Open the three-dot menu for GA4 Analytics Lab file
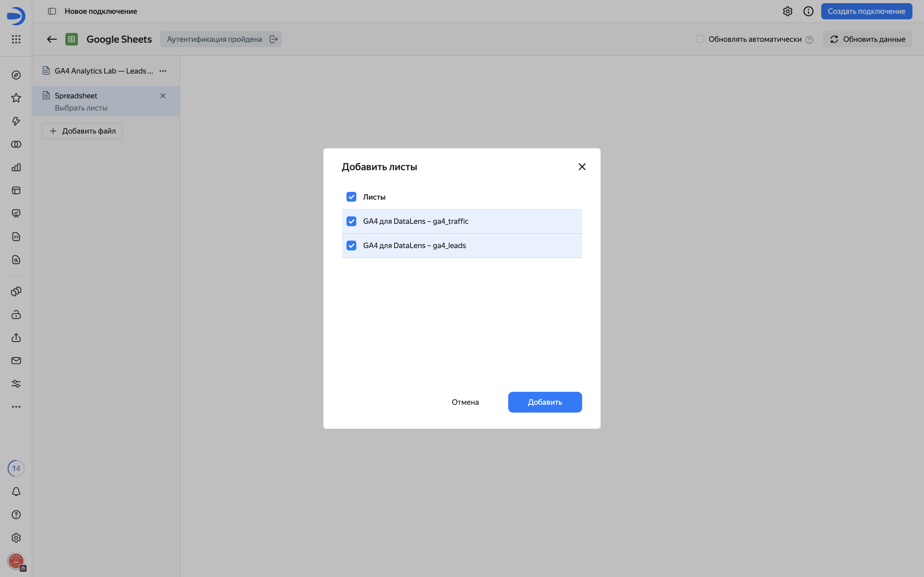 point(163,71)
